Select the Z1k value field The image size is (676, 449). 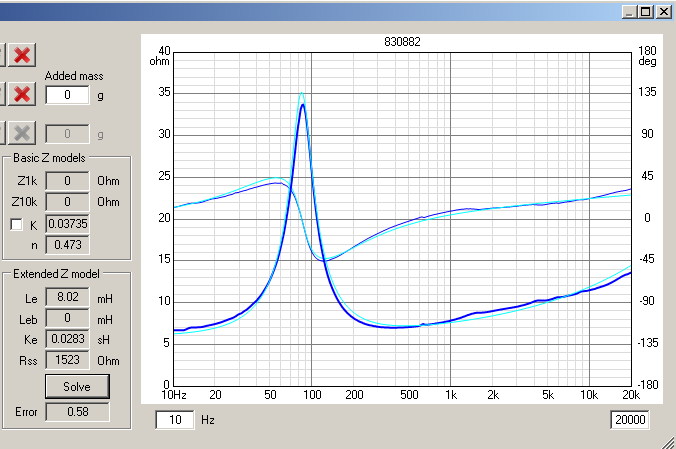tap(67, 181)
